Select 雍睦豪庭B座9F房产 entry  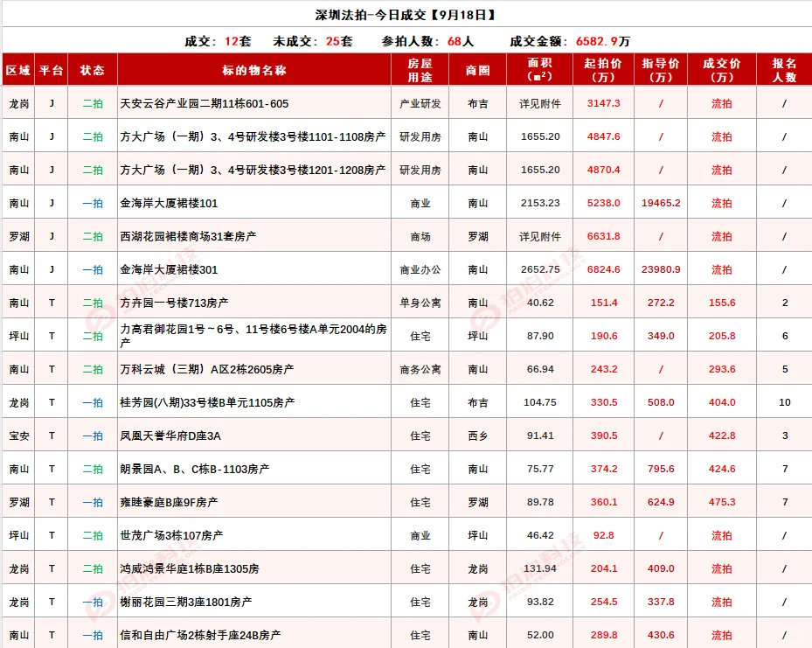pyautogui.click(x=169, y=502)
